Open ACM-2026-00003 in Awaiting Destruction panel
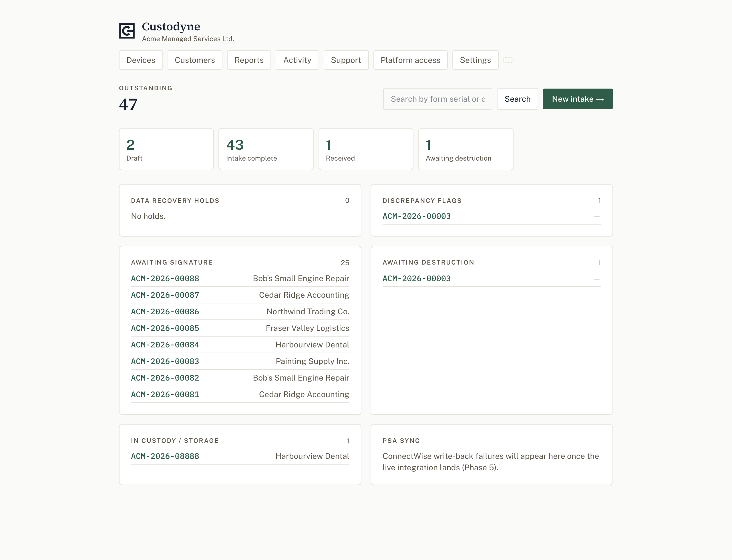Screen dimensions: 732x560 417,279
